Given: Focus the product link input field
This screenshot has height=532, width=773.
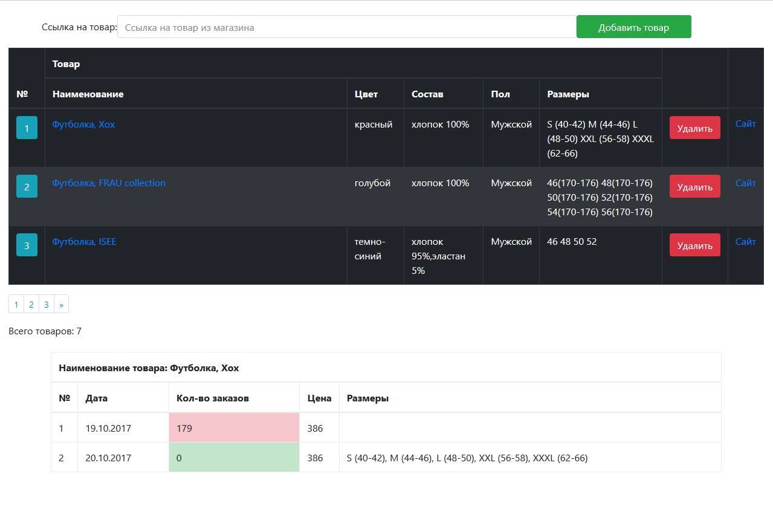Looking at the screenshot, I should (346, 27).
